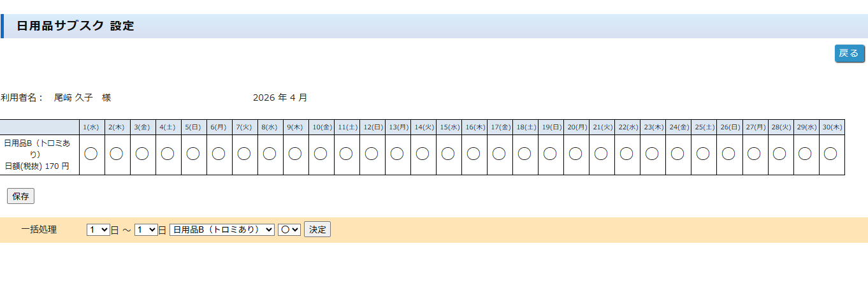
Task: Click the 日用品B（トロミあり） row label
Action: (37, 149)
